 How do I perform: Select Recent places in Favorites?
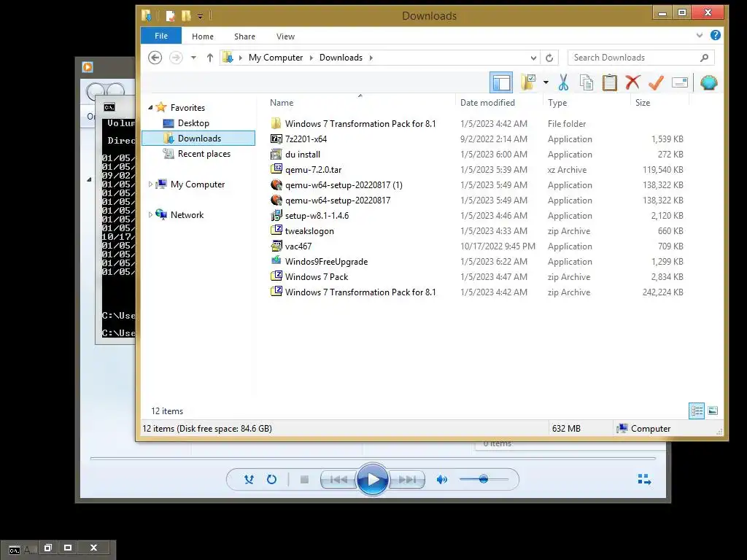click(x=204, y=154)
